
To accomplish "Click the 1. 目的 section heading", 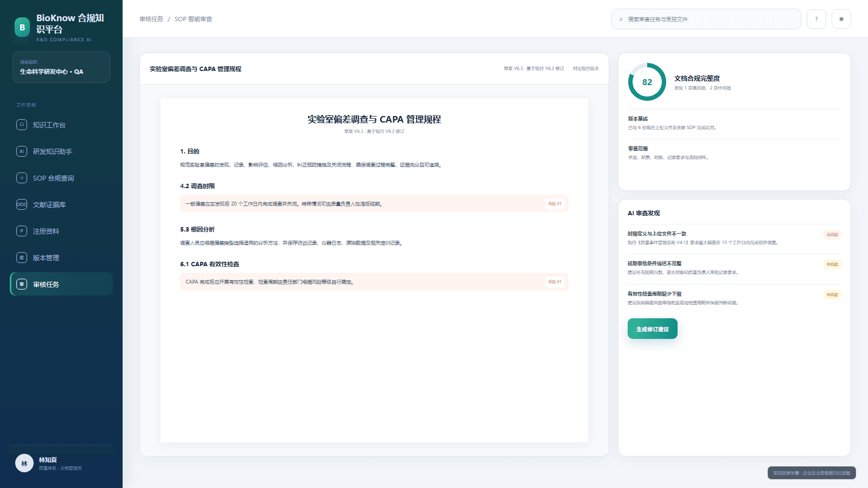I will tap(190, 151).
